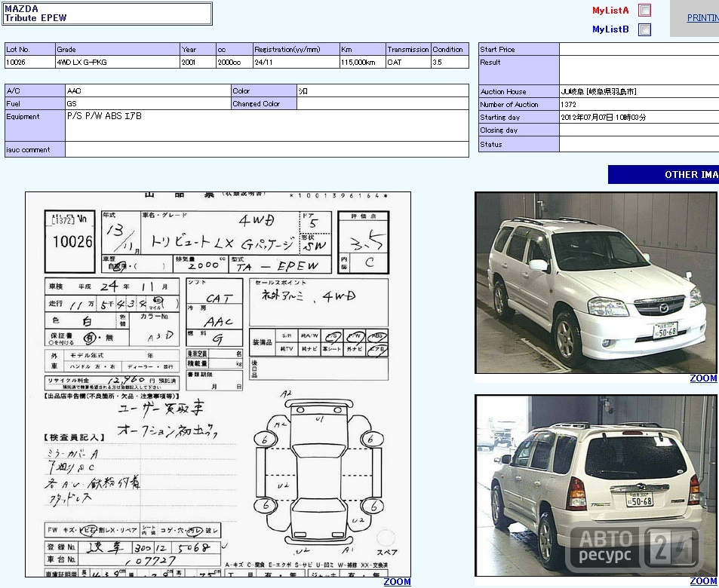This screenshot has height=588, width=719.
Task: Click ZOOM link under auction sheet
Action: (x=397, y=581)
